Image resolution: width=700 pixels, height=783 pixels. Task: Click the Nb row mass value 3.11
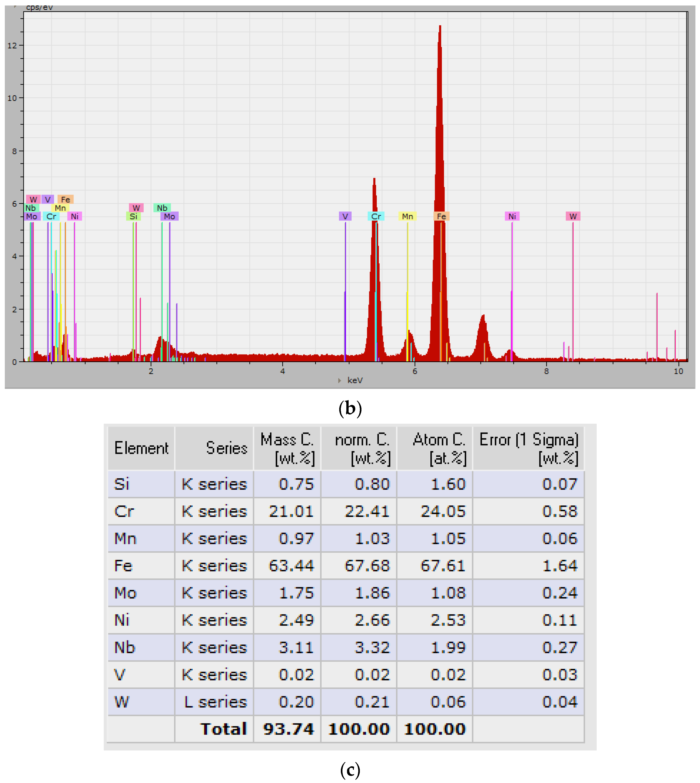[x=296, y=648]
